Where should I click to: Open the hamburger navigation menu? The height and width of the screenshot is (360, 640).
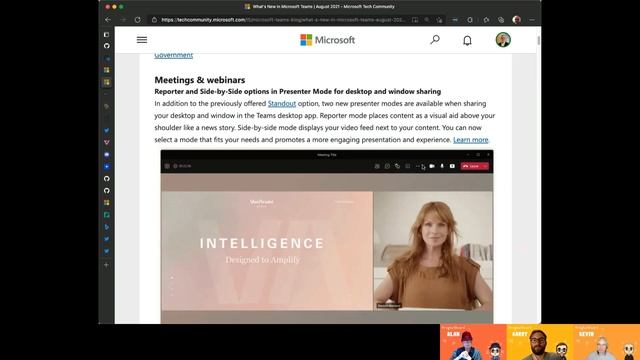click(142, 40)
